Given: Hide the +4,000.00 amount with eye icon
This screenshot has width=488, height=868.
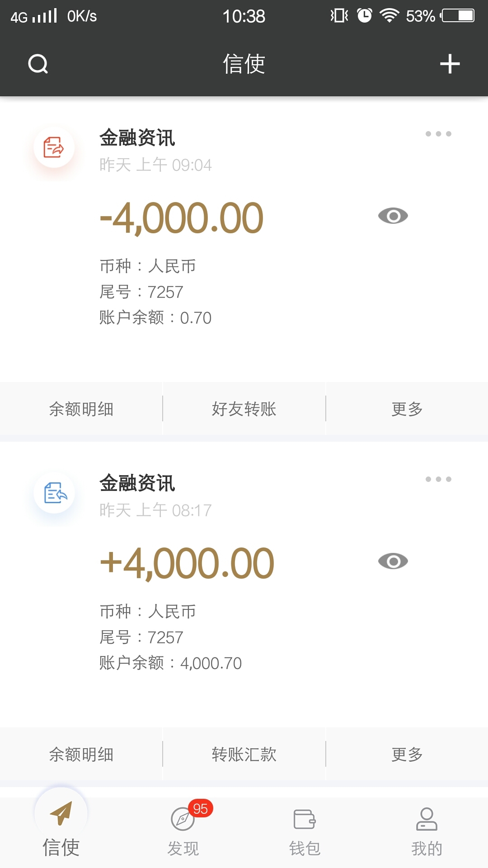Looking at the screenshot, I should 393,561.
